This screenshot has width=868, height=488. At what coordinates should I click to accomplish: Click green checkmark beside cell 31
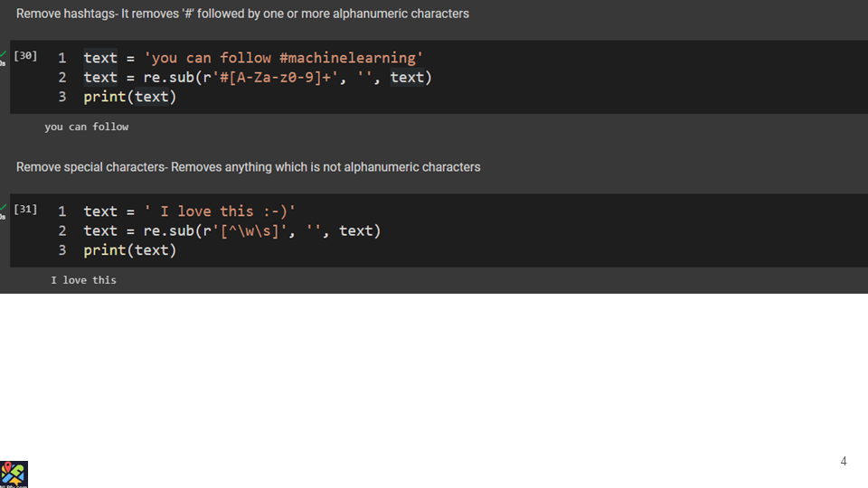click(x=4, y=209)
